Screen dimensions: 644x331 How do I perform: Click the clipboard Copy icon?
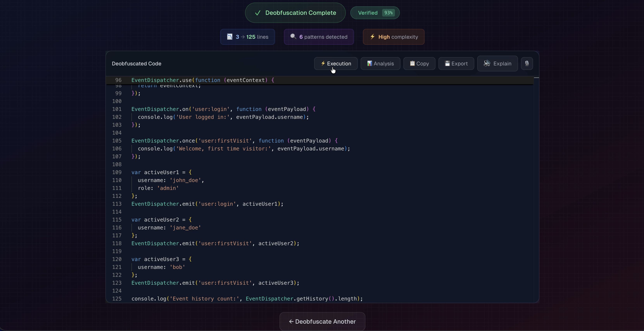pyautogui.click(x=412, y=63)
